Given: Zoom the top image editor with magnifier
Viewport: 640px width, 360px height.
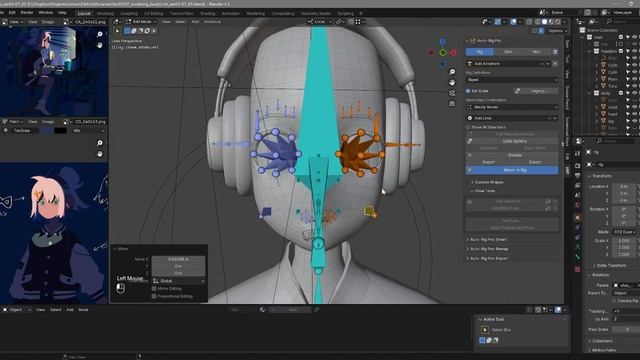Looking at the screenshot, I should pyautogui.click(x=100, y=34).
